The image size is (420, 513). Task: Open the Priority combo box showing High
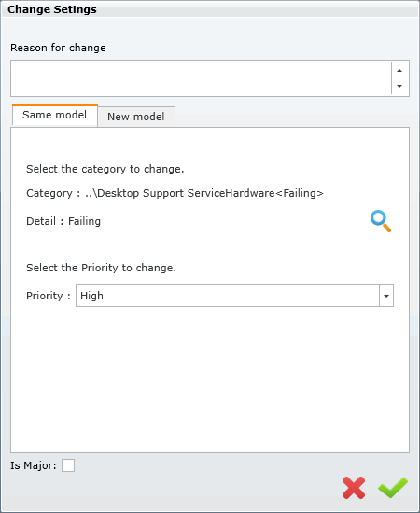tap(234, 296)
